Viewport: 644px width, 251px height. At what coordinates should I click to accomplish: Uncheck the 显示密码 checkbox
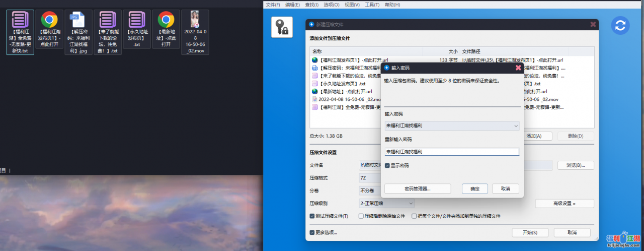click(387, 165)
